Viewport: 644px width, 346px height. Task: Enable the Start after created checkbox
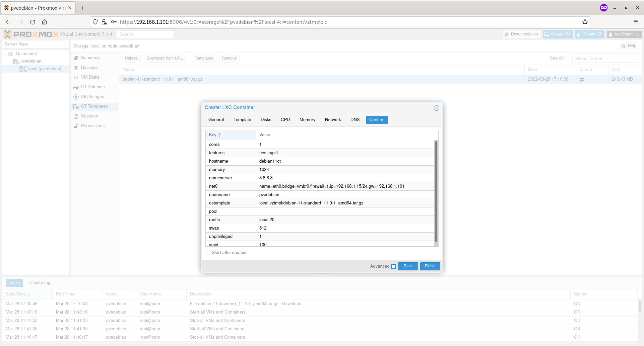click(x=208, y=253)
